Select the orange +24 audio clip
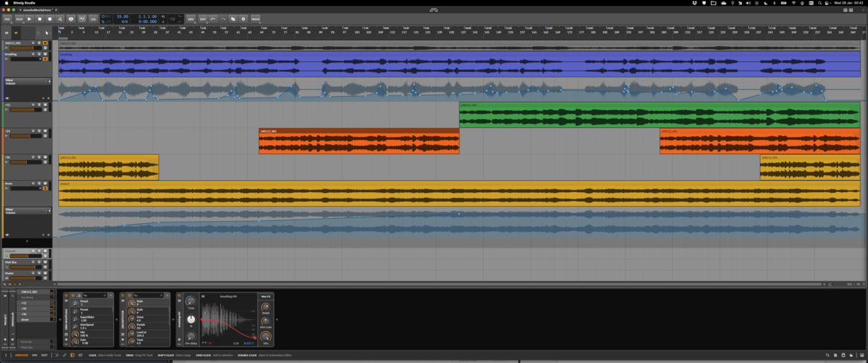The image size is (868, 363). tap(359, 143)
